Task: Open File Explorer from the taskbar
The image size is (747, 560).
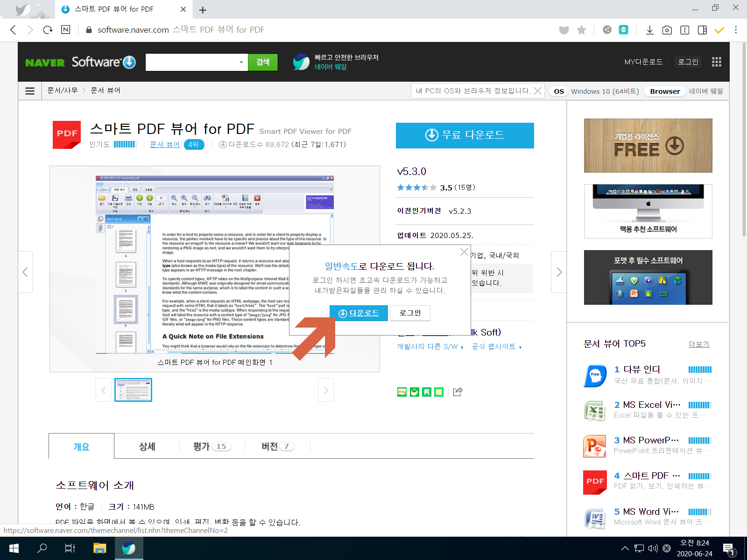Action: 99,548
